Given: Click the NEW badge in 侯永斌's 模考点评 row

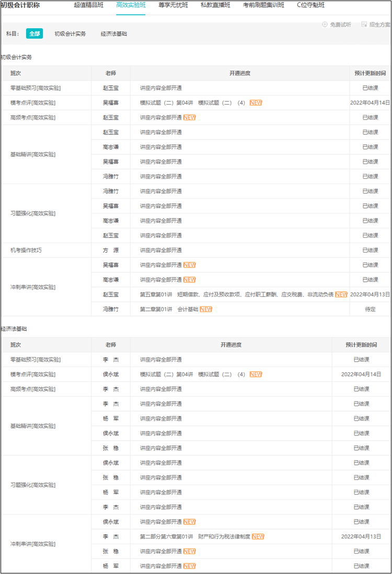Looking at the screenshot, I should tap(256, 374).
